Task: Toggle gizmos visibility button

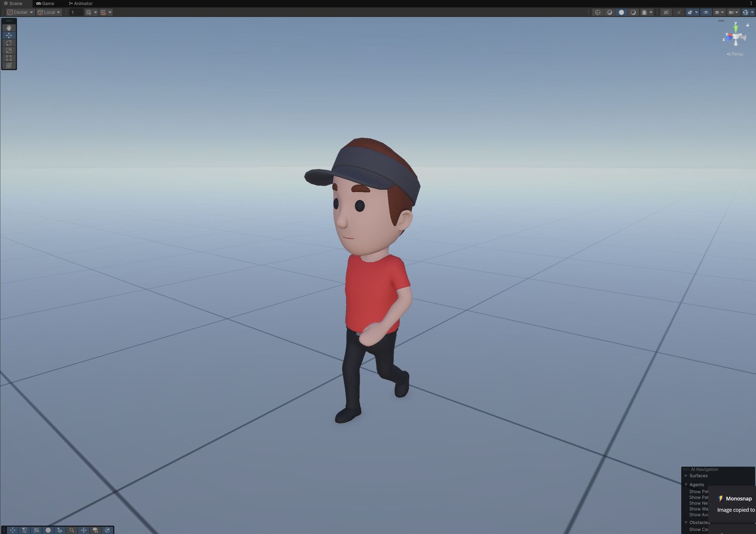Action: coord(746,12)
